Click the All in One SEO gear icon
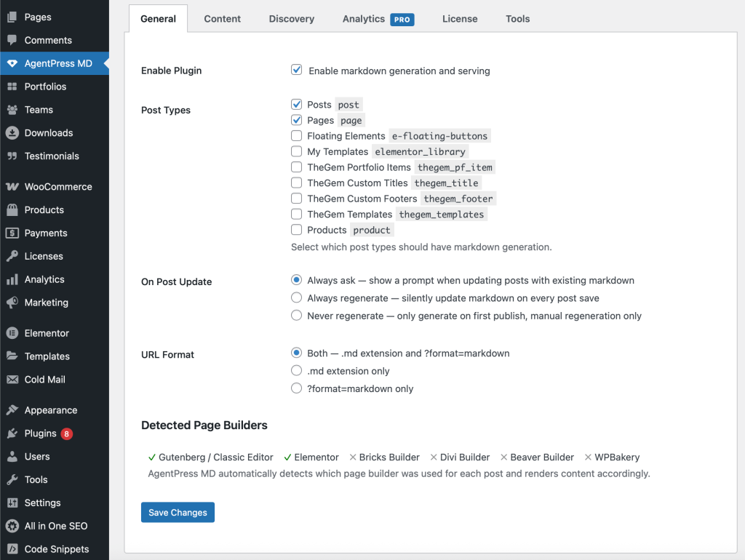This screenshot has width=745, height=560. pos(12,526)
